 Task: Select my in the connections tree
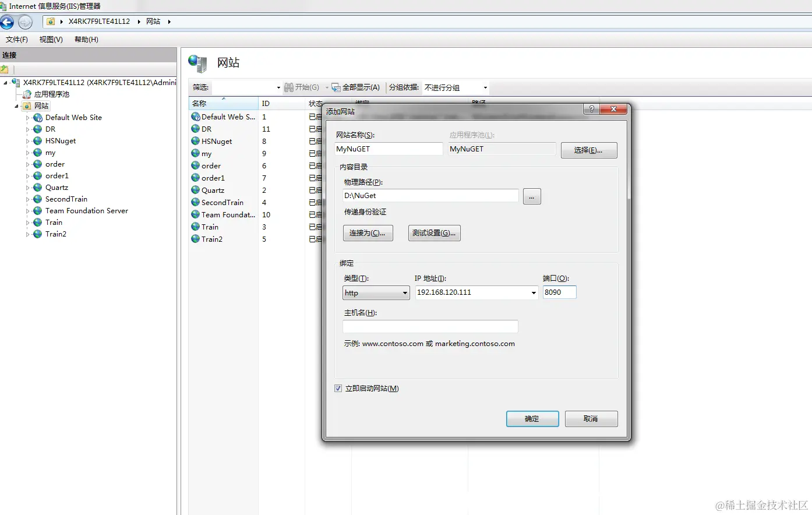point(51,153)
